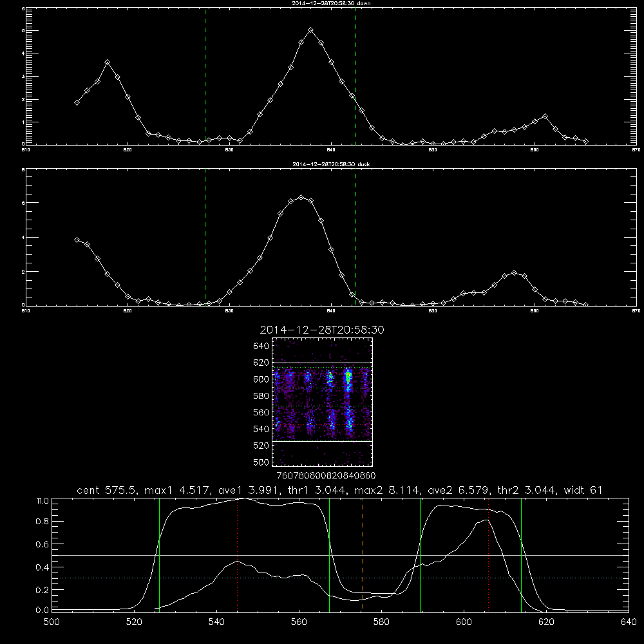
Task: Click the green vertical line near 526 in bottom plot
Action: (159, 554)
